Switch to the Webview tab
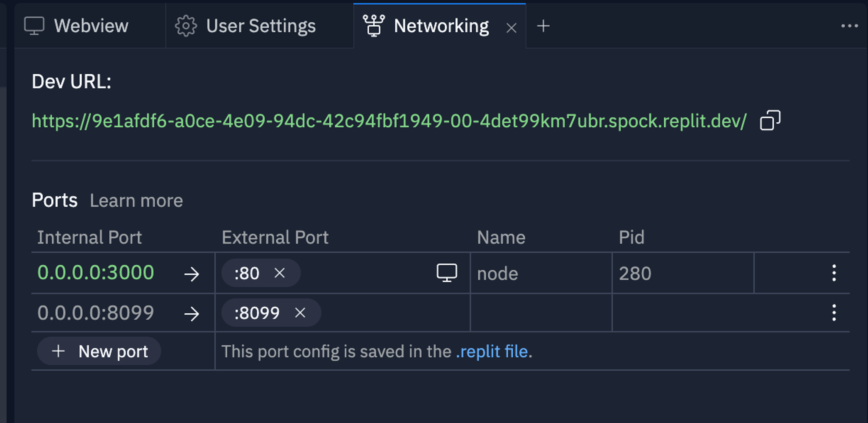 pos(91,26)
